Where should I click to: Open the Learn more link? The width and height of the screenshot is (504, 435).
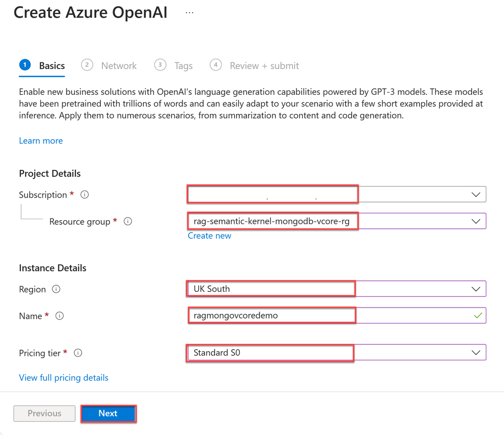41,141
